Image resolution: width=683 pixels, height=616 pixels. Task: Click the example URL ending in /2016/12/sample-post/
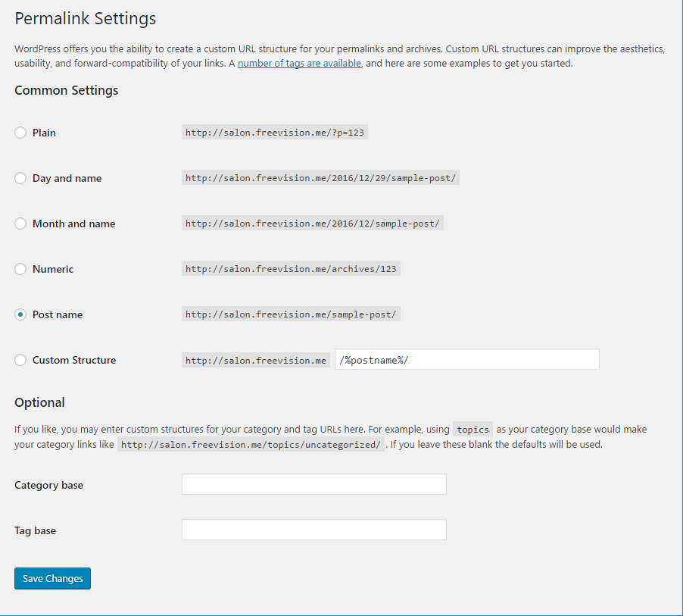(x=313, y=224)
